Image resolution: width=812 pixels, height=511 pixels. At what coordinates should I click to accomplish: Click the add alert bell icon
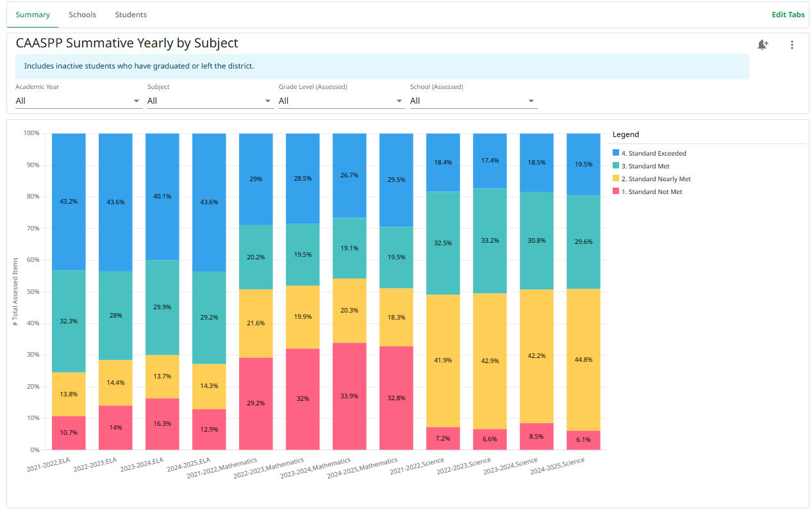click(763, 45)
